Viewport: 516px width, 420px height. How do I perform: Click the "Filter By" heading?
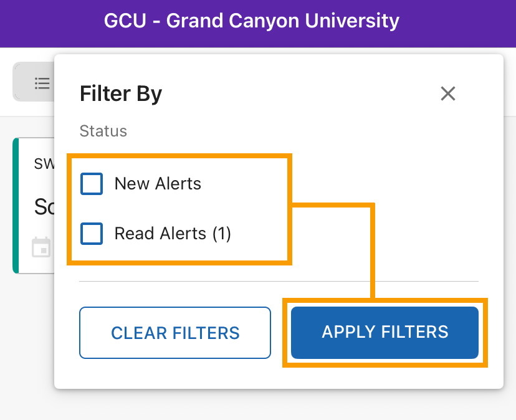click(x=121, y=93)
